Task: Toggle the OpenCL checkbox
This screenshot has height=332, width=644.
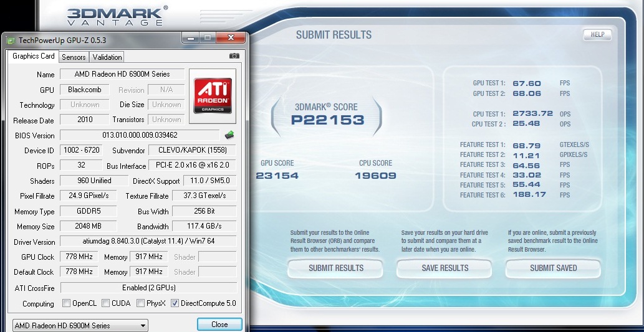Action: [x=66, y=303]
